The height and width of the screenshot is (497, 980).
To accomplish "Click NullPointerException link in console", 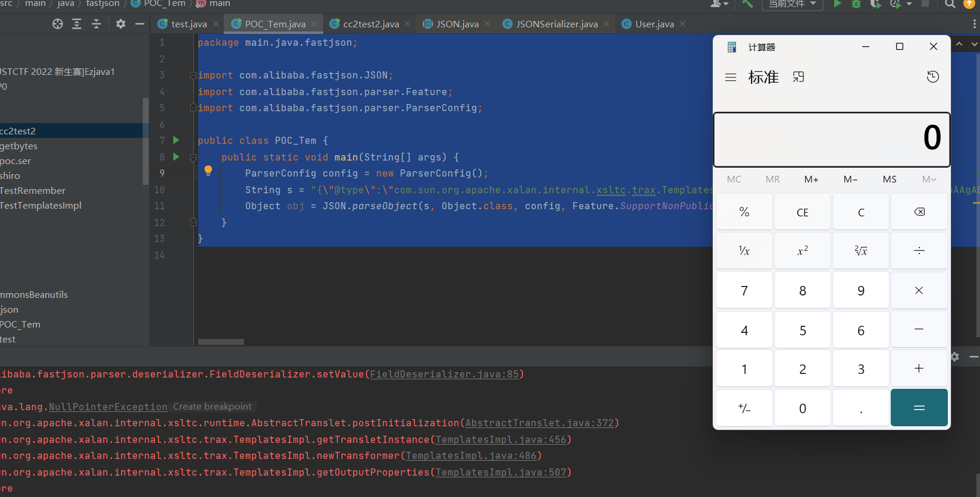I will click(108, 407).
